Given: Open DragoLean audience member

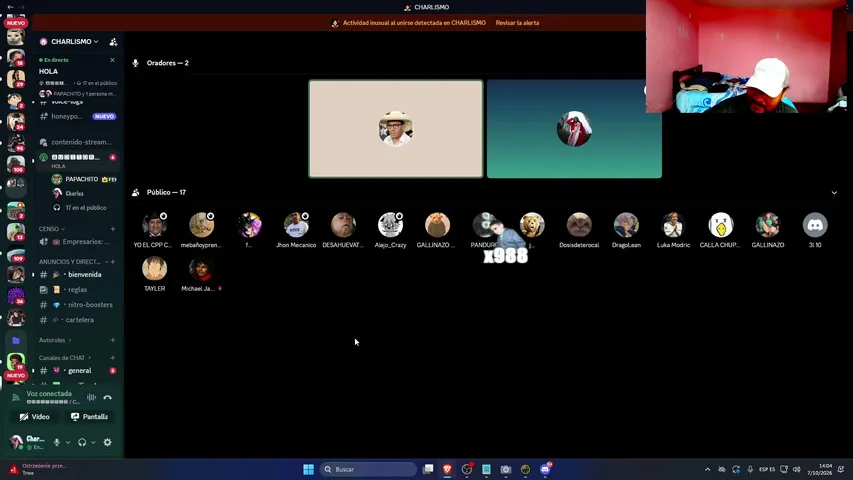Looking at the screenshot, I should pos(626,230).
